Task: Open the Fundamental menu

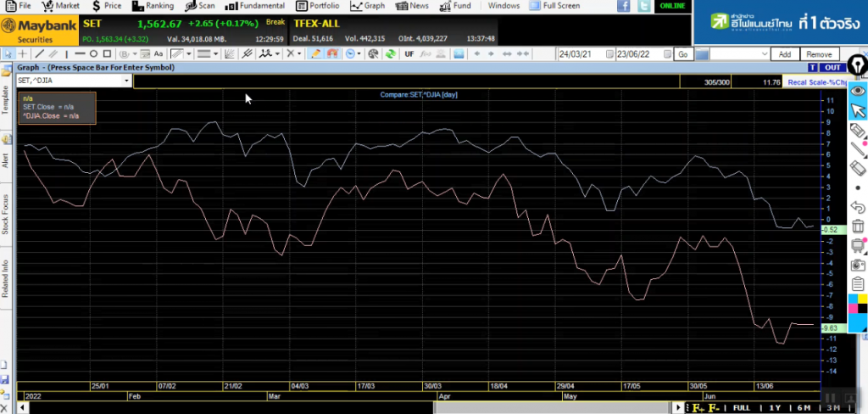Action: 255,6
